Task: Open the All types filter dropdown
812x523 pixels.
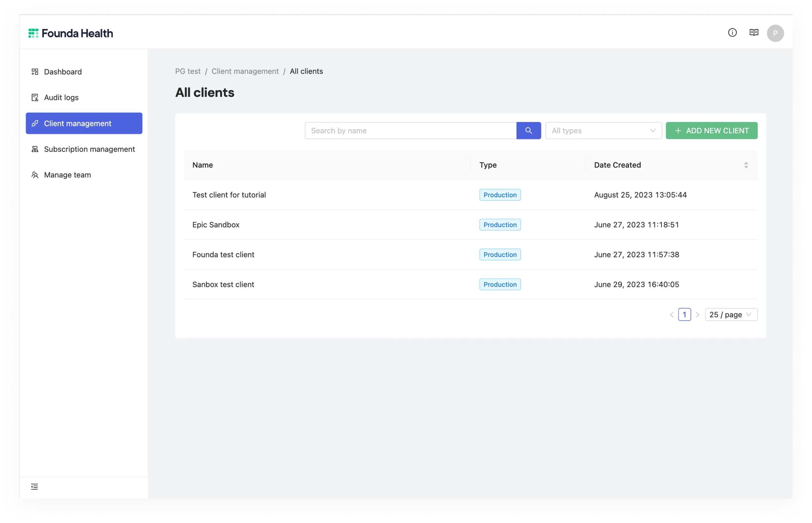Action: click(x=603, y=130)
